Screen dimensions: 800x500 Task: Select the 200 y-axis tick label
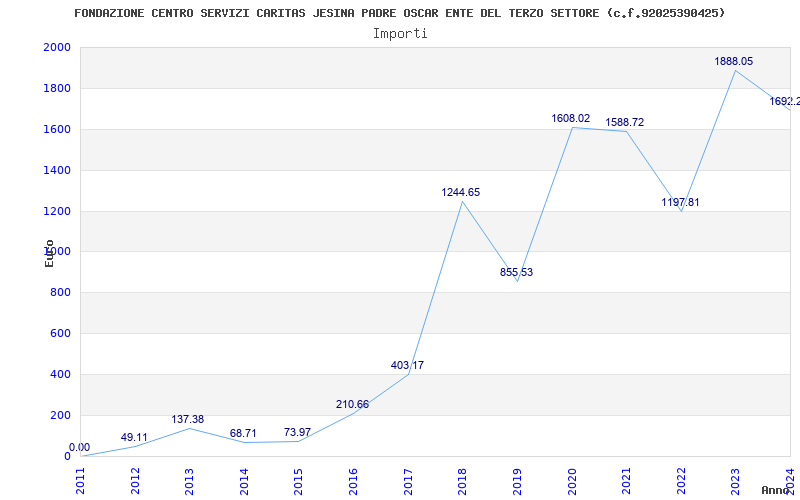[60, 415]
